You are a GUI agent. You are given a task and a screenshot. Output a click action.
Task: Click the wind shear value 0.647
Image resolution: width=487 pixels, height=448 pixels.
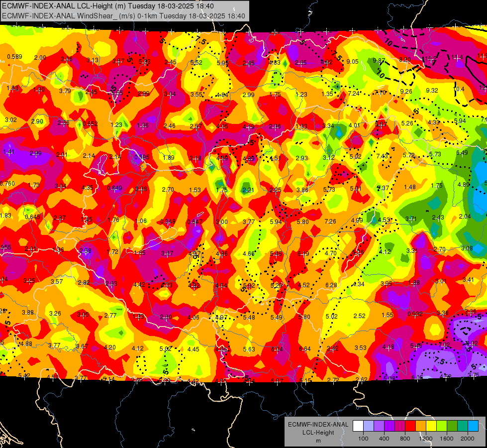tap(195, 222)
